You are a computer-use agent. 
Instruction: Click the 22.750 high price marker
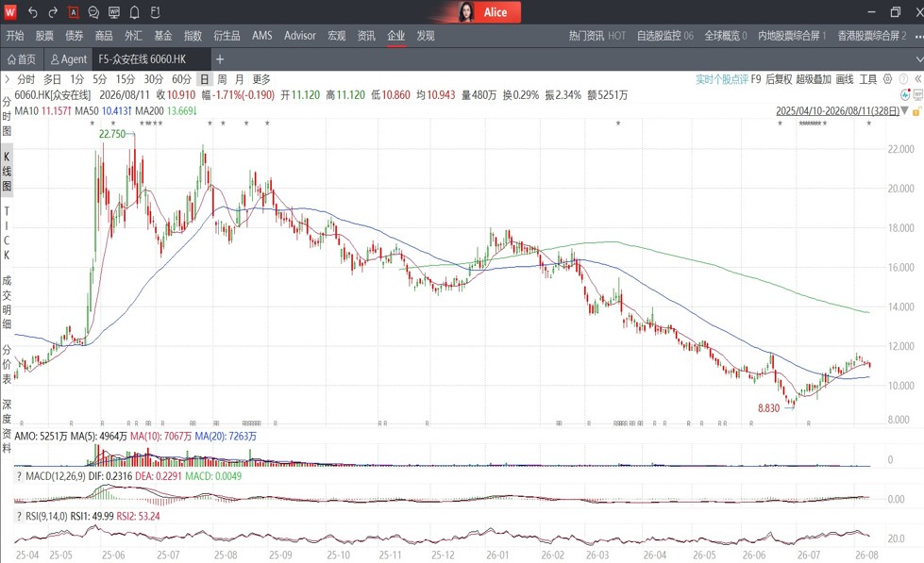pyautogui.click(x=112, y=134)
